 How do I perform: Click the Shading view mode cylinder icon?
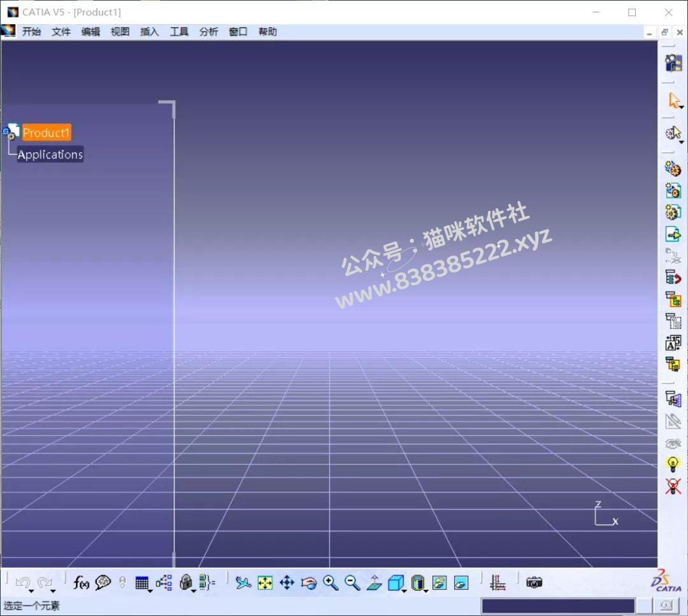click(417, 583)
